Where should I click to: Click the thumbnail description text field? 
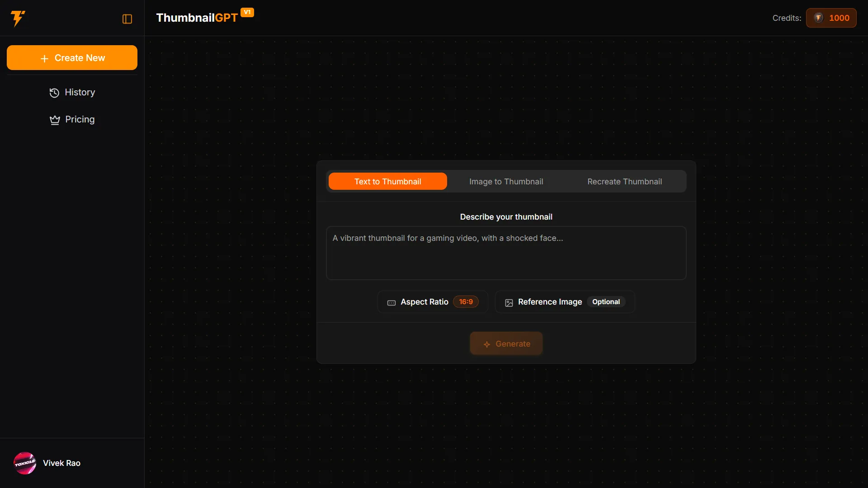coord(506,253)
